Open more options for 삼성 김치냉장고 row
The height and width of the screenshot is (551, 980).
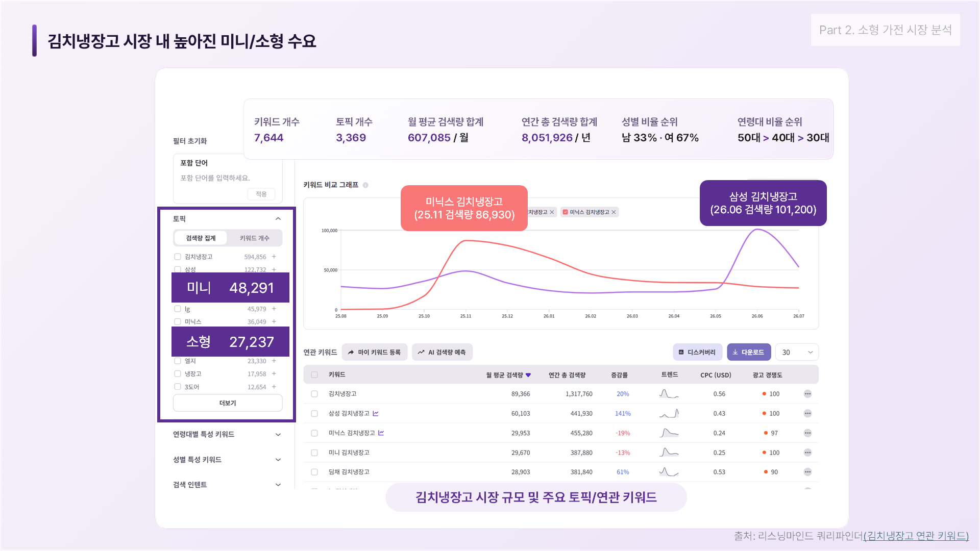tap(807, 413)
